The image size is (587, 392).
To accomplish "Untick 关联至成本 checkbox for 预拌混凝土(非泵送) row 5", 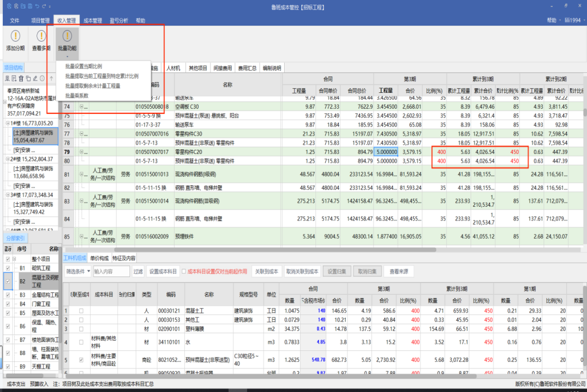I will [x=81, y=360].
